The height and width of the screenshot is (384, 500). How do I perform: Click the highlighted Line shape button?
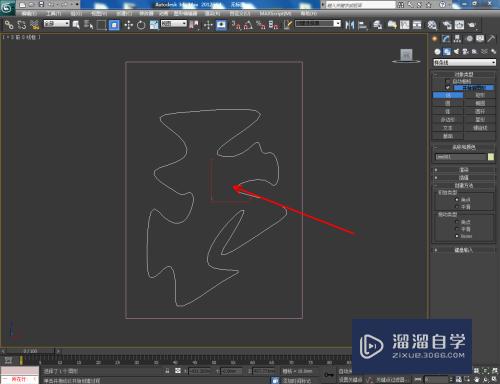448,95
